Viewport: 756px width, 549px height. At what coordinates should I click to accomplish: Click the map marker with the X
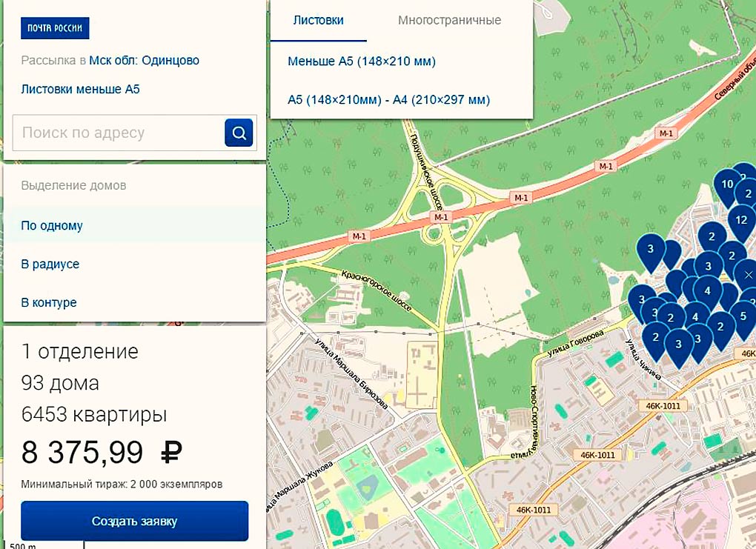[x=748, y=276]
